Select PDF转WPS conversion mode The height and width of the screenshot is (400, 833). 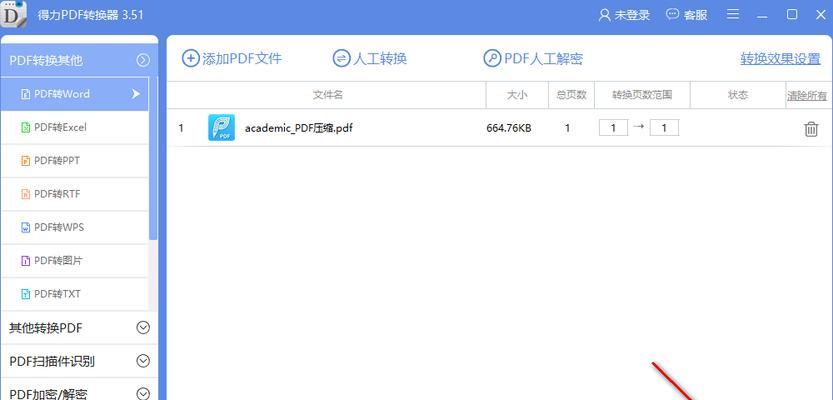coord(74,227)
